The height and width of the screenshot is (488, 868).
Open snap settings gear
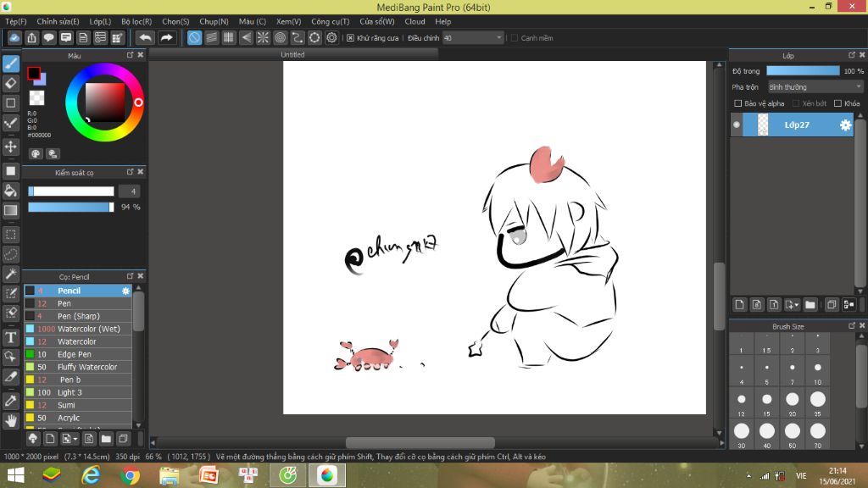(x=331, y=37)
